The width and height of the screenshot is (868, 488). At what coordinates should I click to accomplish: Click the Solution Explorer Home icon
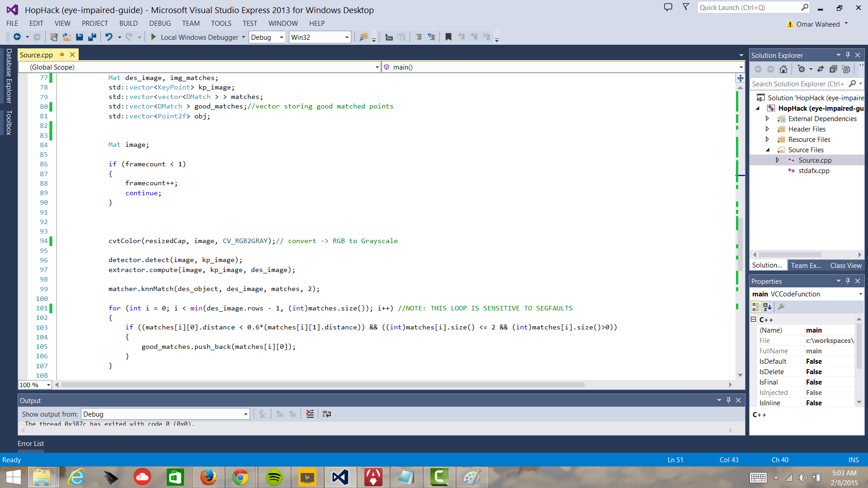[x=783, y=69]
